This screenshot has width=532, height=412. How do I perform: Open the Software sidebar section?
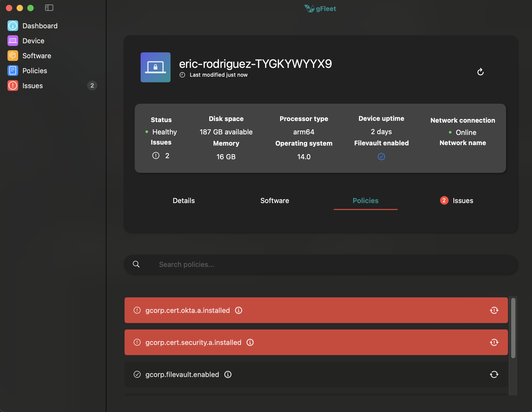tap(37, 56)
